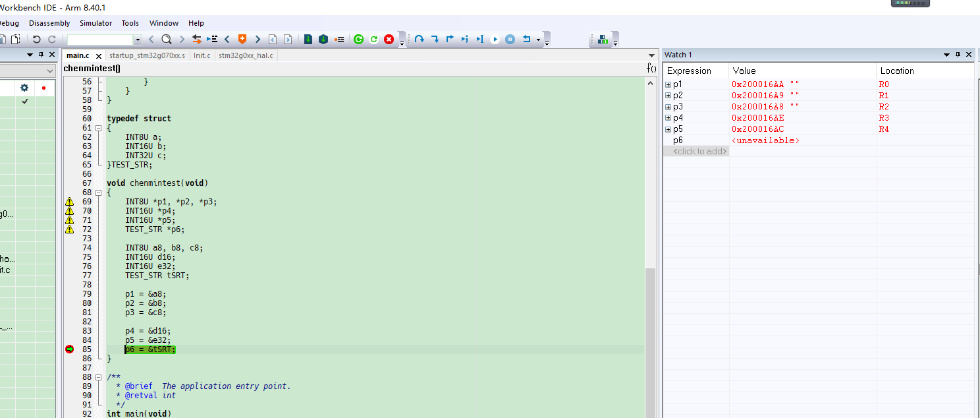Restart debugger without downloading
This screenshot has width=980, height=418.
pos(373,40)
